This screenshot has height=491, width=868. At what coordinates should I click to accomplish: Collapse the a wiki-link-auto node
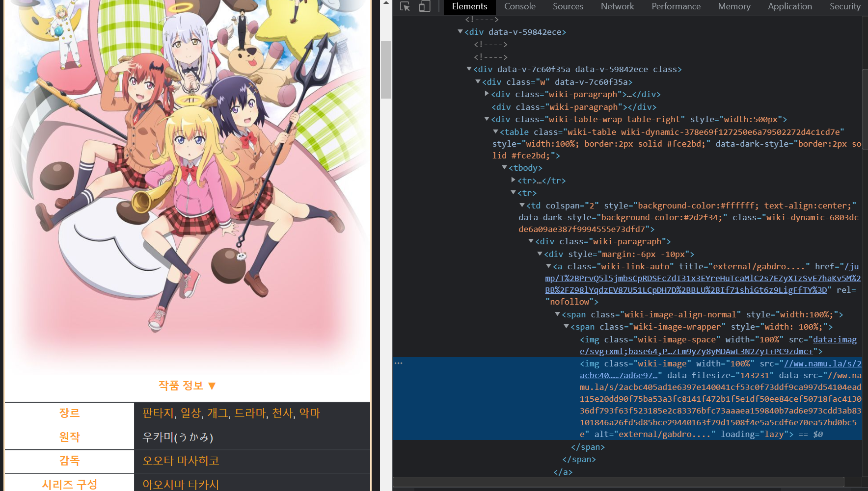549,266
